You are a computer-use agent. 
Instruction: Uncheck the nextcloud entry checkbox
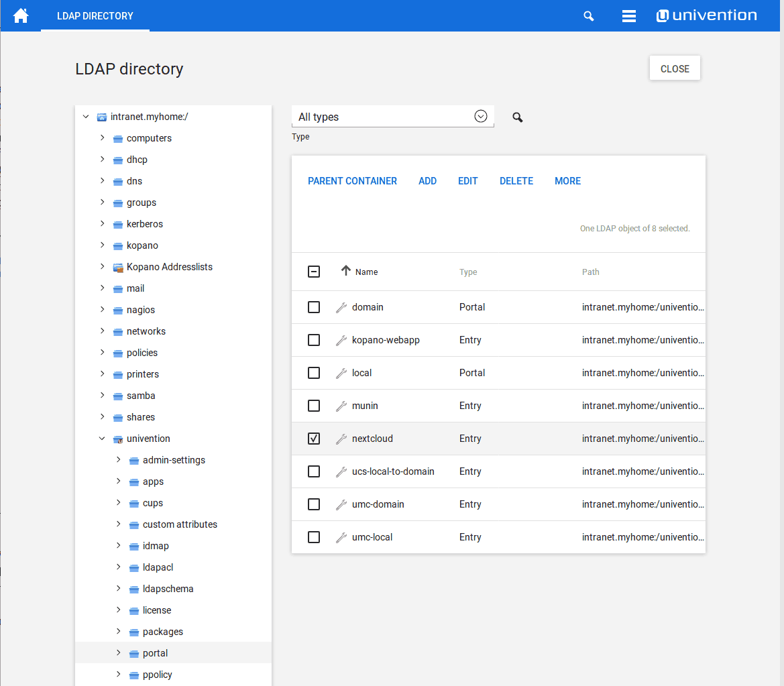click(x=313, y=438)
